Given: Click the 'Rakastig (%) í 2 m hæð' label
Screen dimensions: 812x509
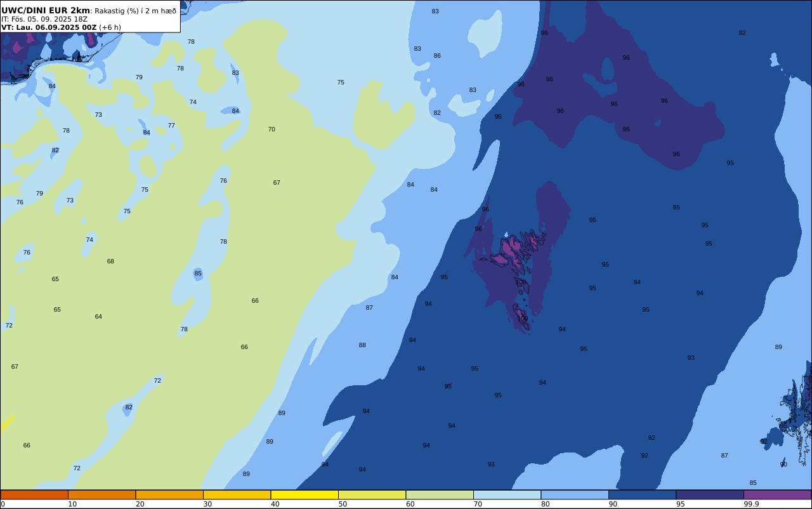Looking at the screenshot, I should [136, 11].
